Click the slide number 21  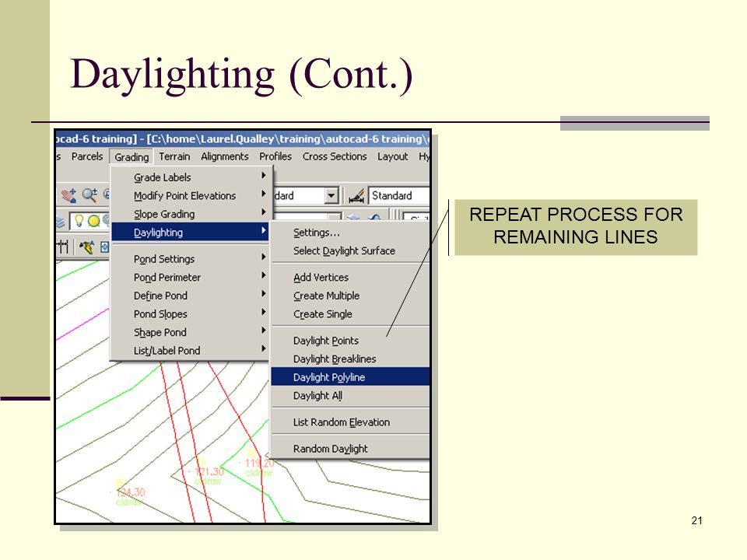coord(697,520)
